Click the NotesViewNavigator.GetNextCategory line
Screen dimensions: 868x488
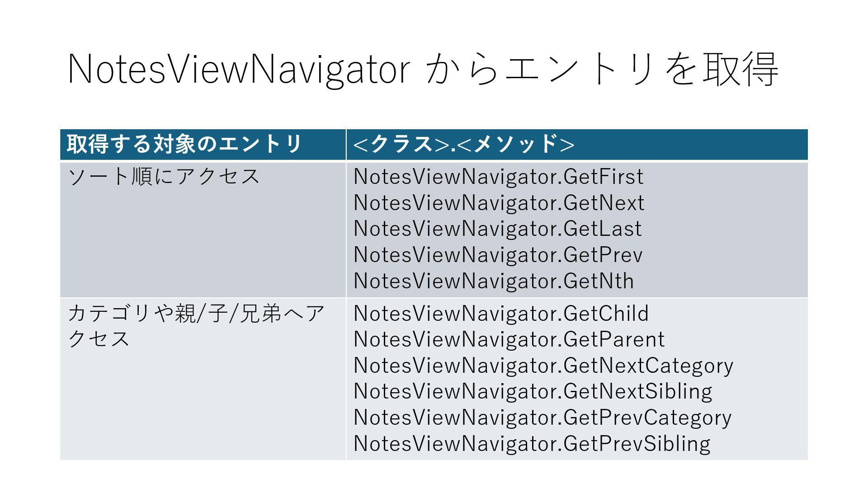(543, 366)
